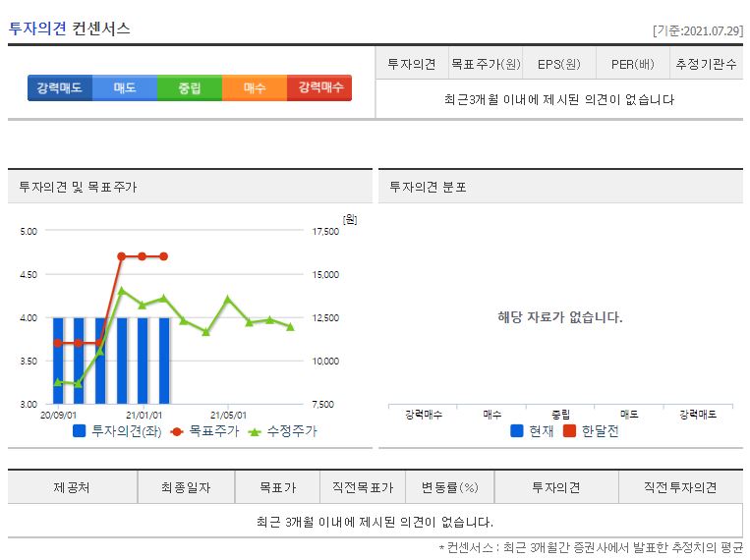The height and width of the screenshot is (560, 750).
Task: Click the 기준:2021.07.29 date label
Action: click(x=698, y=31)
